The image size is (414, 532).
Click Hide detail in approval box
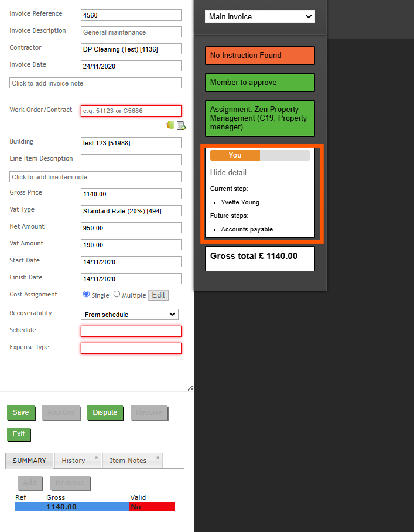228,172
